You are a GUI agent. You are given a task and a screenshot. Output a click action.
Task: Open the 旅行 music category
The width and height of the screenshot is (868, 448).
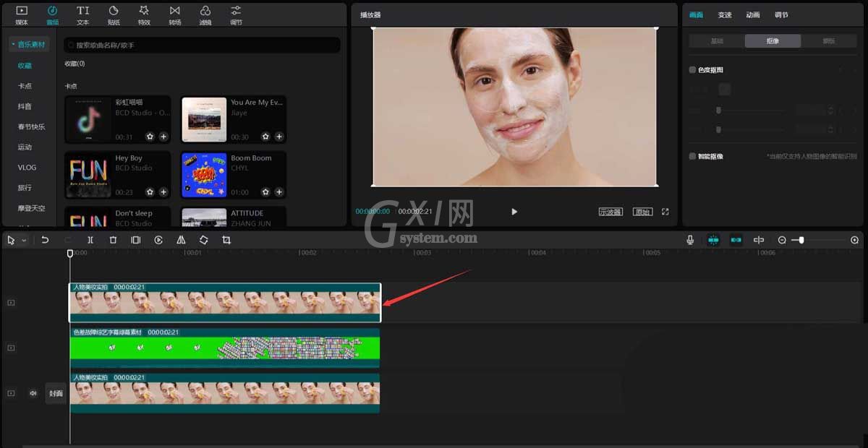tap(25, 187)
